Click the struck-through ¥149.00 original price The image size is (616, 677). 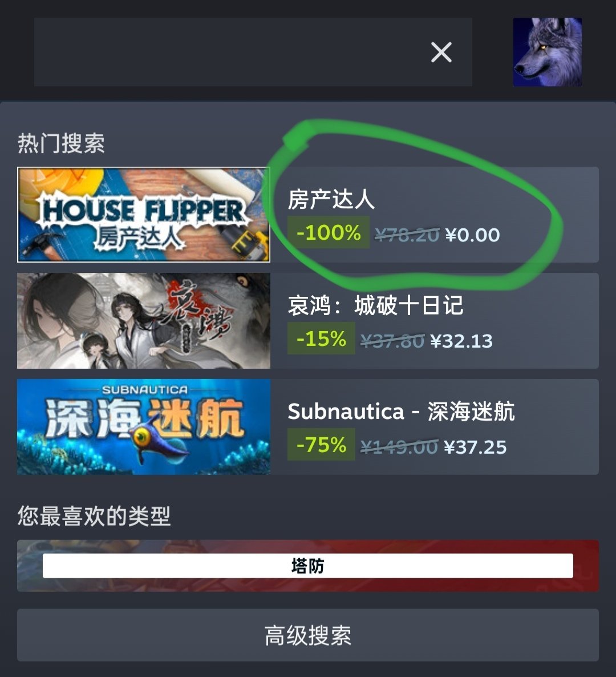399,448
